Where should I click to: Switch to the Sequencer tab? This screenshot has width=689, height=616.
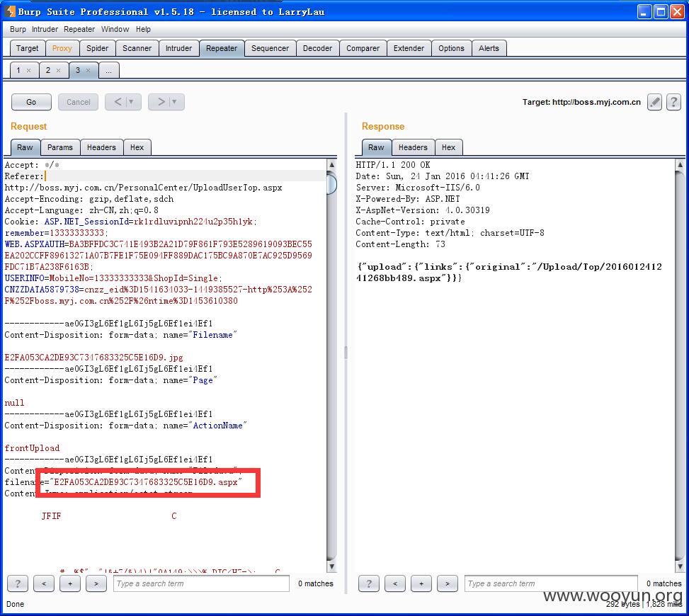271,48
